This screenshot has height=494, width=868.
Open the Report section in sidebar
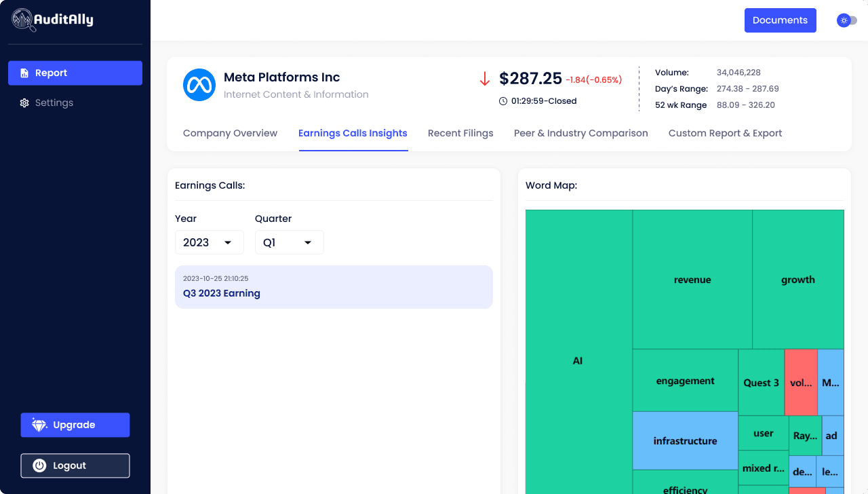(75, 73)
